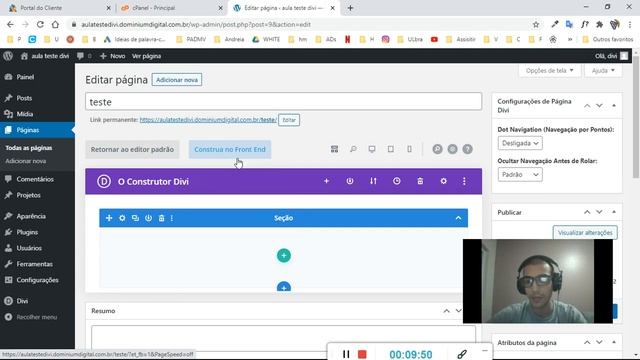Click Retornar ao editor padrão button
640x360 pixels.
(132, 149)
